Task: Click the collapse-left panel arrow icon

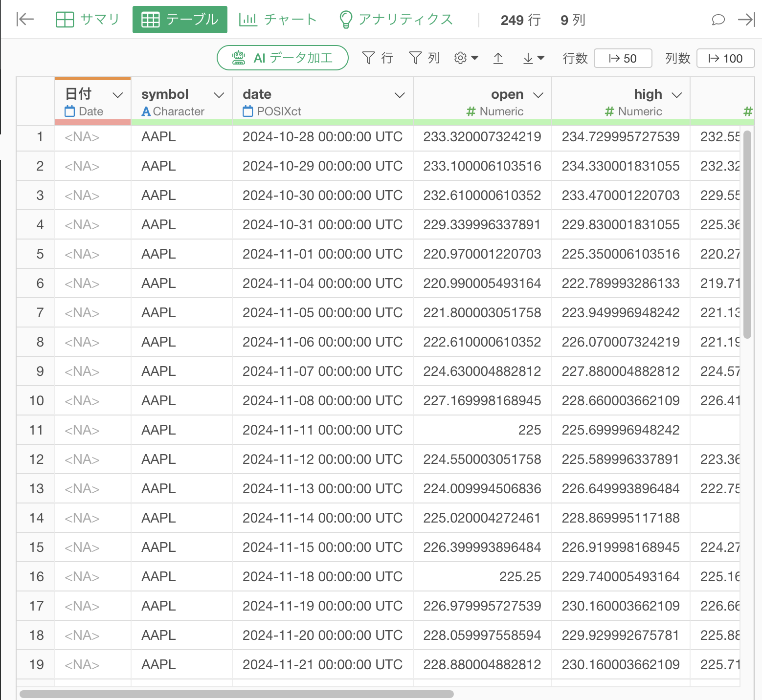Action: point(25,20)
